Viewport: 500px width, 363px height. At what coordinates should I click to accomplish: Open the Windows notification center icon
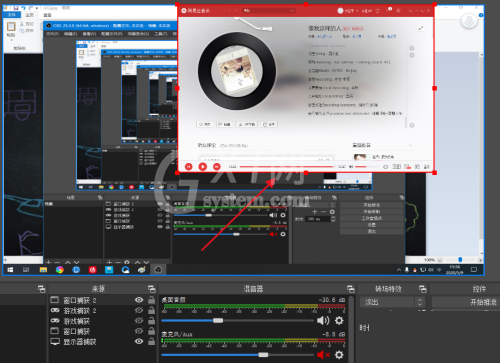coord(474,269)
